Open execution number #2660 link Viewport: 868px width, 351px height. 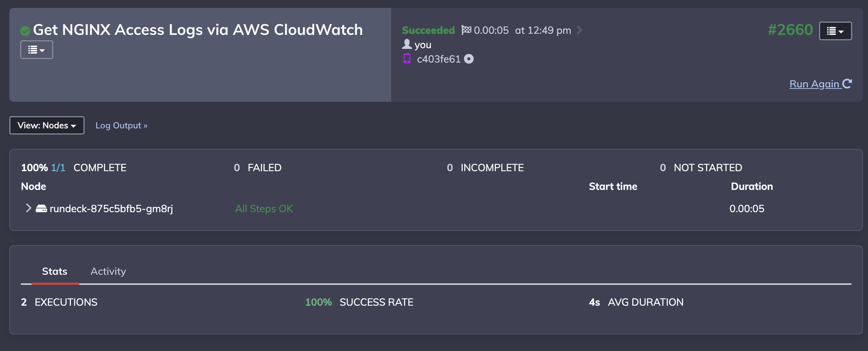790,30
